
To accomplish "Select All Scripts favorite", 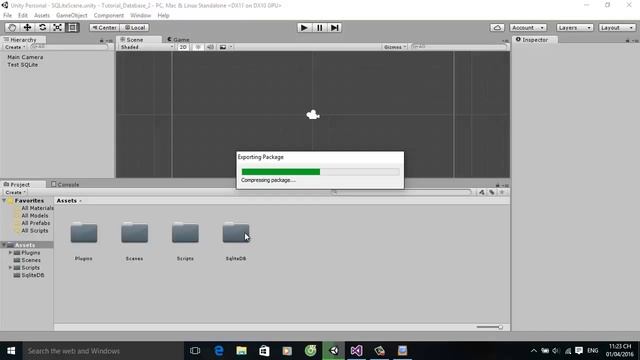I will click(34, 231).
